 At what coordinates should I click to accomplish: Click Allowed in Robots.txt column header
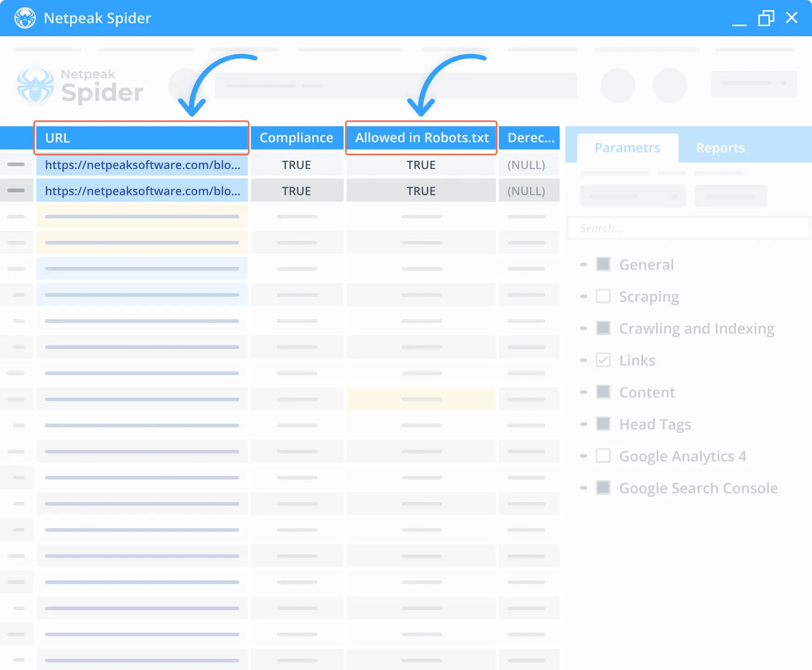[x=421, y=138]
